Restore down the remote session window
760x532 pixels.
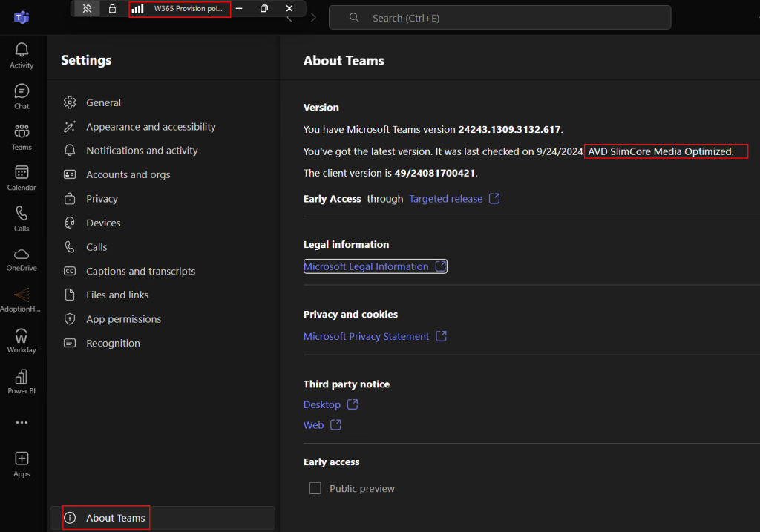coord(264,8)
